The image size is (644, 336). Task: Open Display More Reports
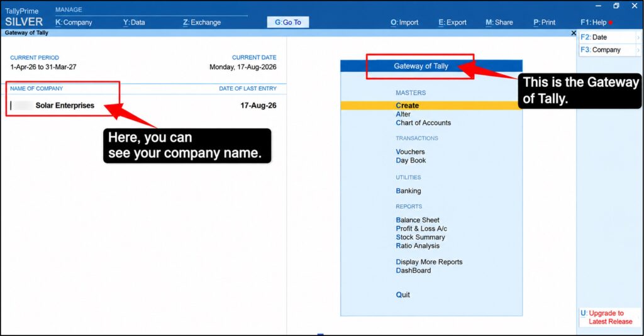pyautogui.click(x=429, y=262)
